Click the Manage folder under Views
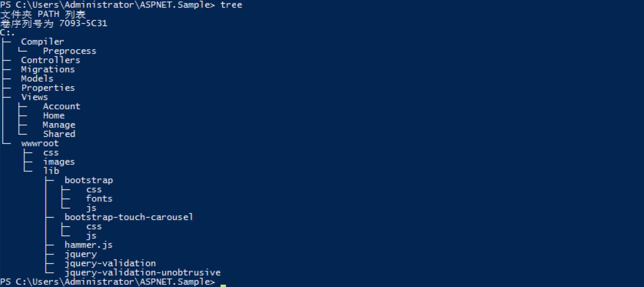644x287 pixels. coord(59,125)
